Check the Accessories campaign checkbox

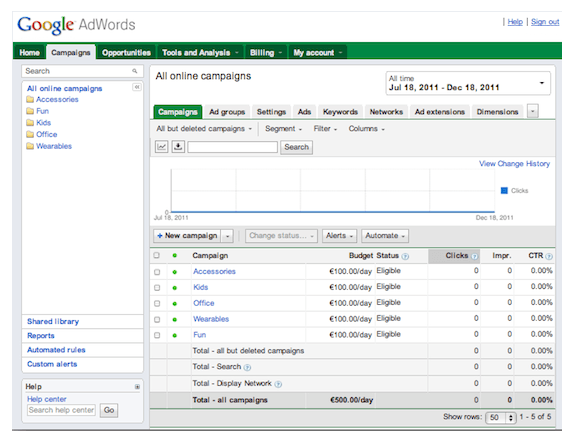click(157, 272)
